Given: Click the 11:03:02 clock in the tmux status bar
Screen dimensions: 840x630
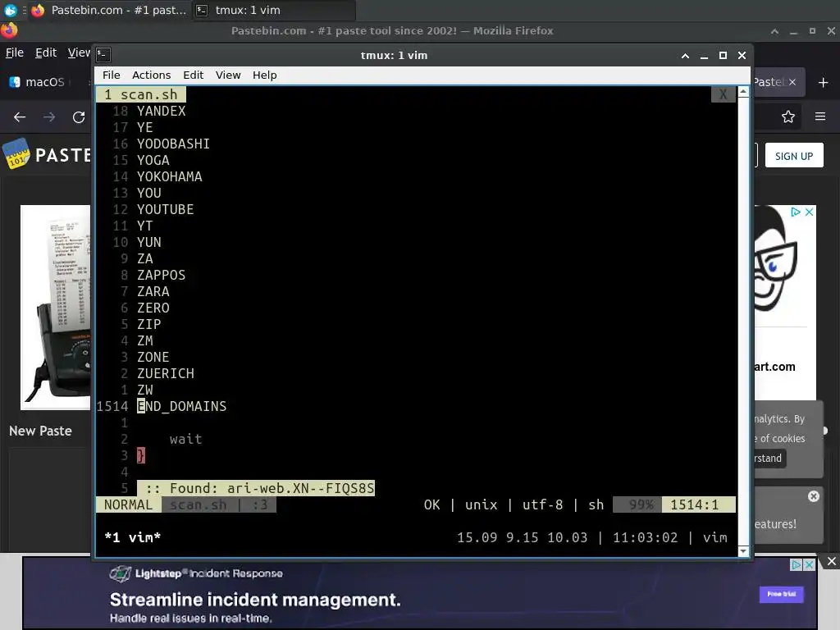Looking at the screenshot, I should click(645, 537).
